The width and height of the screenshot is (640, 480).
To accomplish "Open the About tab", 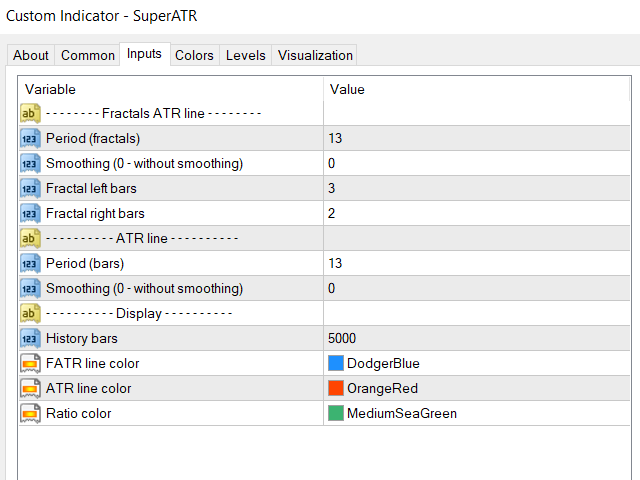I will point(31,55).
